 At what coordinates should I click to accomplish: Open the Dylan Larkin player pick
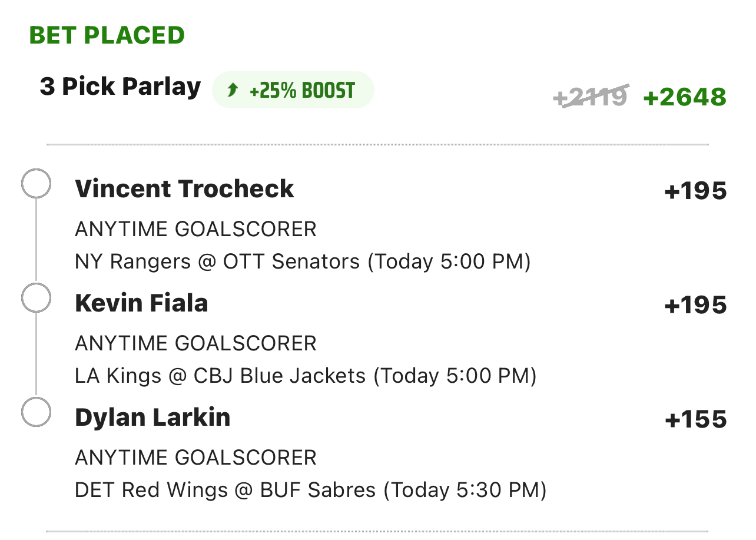pos(152,418)
